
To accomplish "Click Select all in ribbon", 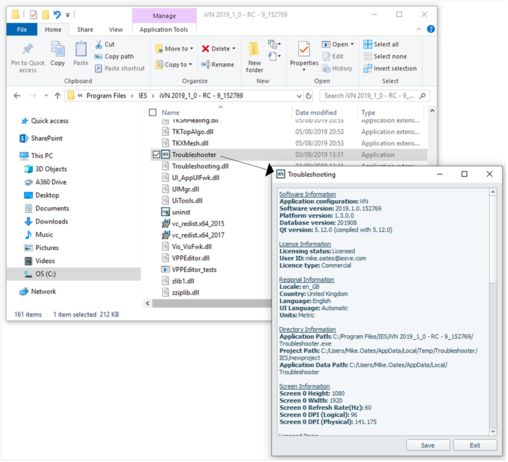I will pos(381,44).
